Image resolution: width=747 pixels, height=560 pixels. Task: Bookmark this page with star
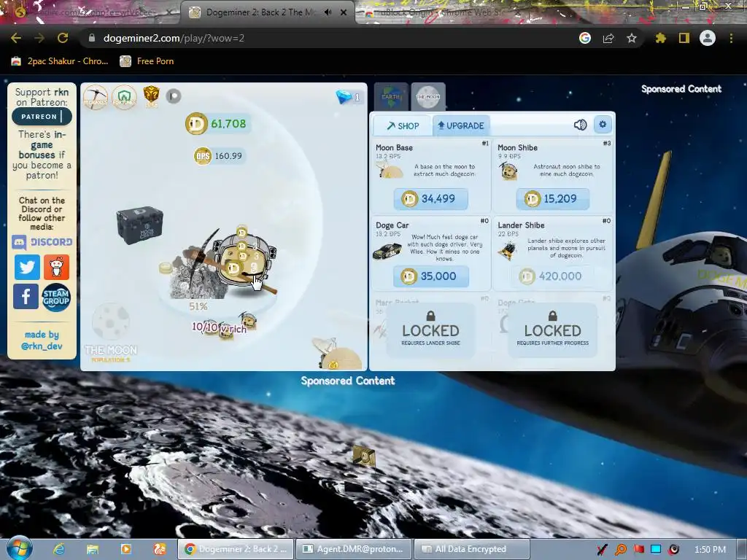(x=632, y=38)
